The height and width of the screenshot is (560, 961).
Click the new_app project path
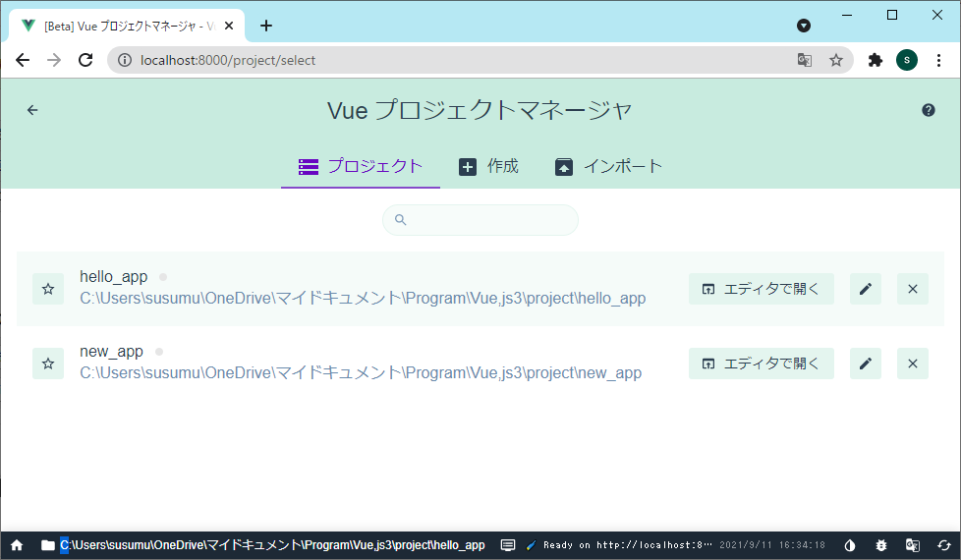pos(361,373)
